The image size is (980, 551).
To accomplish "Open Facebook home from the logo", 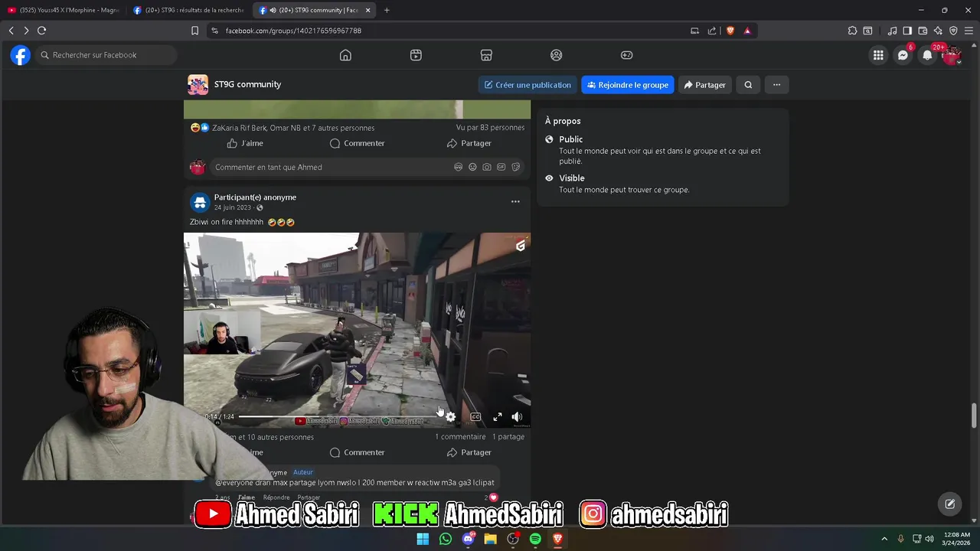I will point(21,55).
